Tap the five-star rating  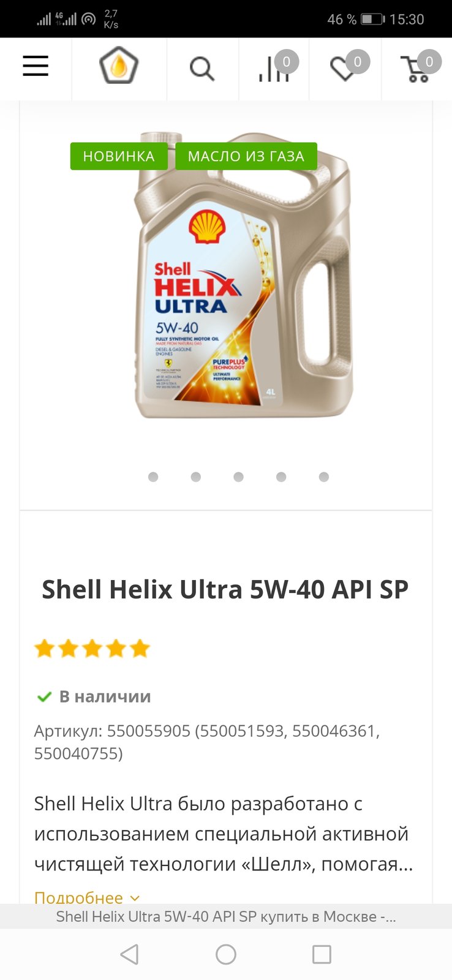[92, 648]
